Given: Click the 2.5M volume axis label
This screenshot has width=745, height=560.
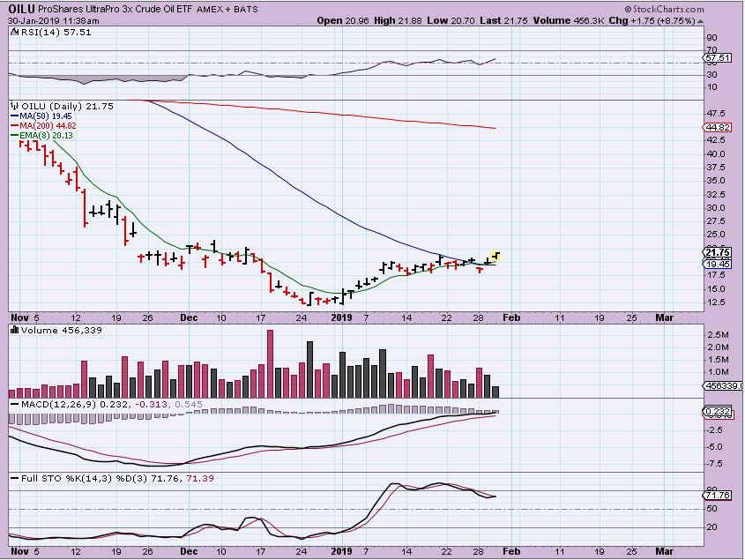Looking at the screenshot, I should click(718, 335).
